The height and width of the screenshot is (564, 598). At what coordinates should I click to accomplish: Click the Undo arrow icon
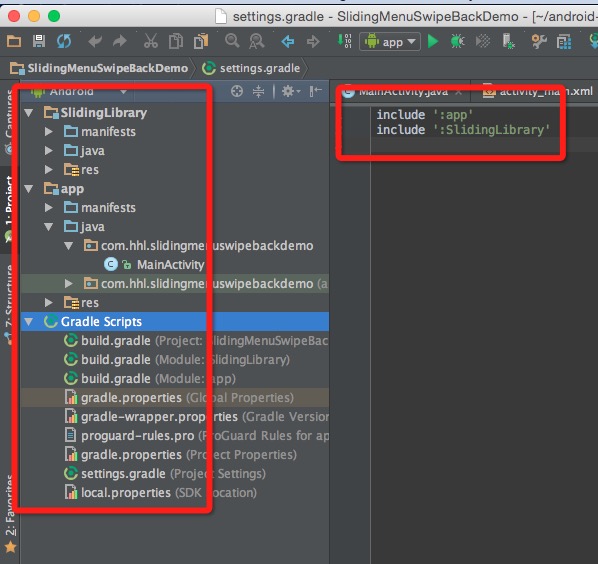pos(95,41)
